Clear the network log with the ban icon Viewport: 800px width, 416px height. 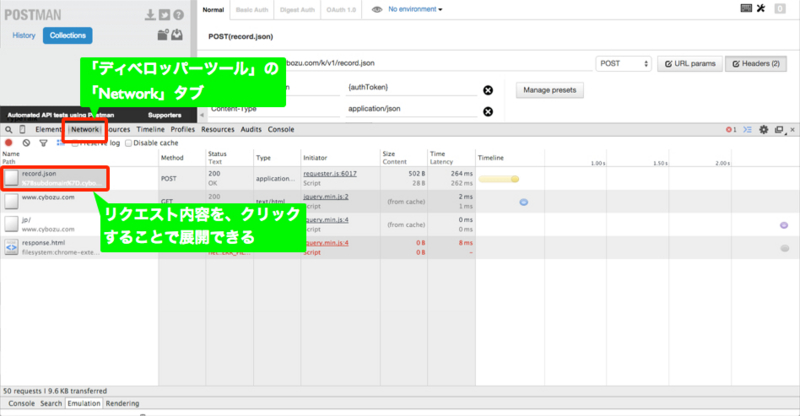(26, 143)
